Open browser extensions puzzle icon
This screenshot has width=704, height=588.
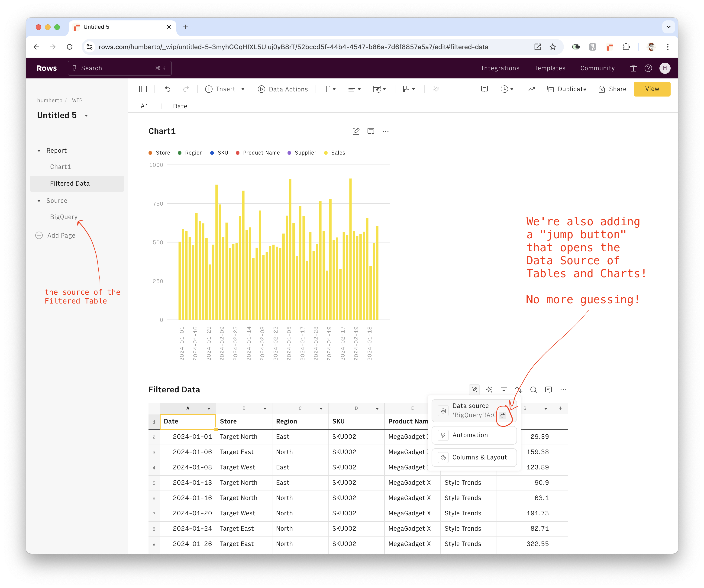click(626, 47)
